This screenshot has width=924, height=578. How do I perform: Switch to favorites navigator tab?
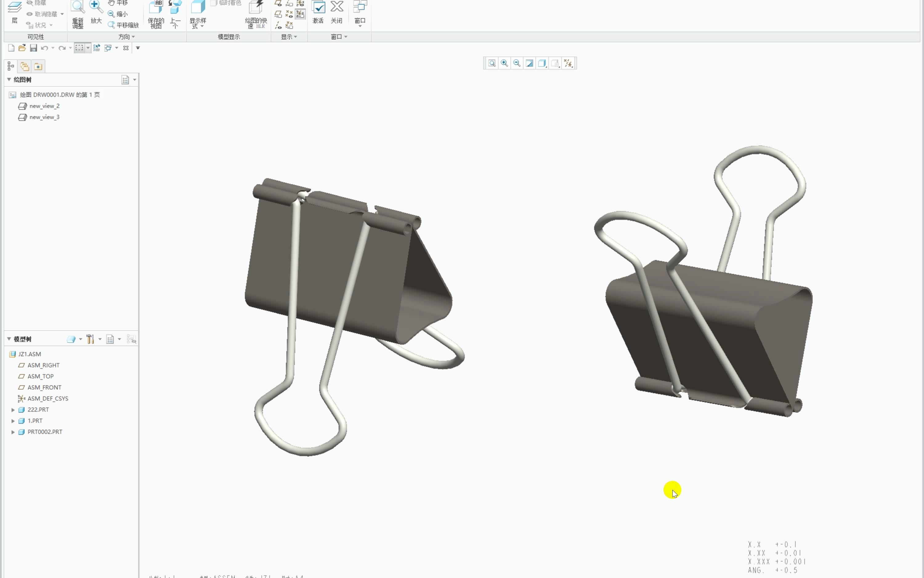point(38,67)
